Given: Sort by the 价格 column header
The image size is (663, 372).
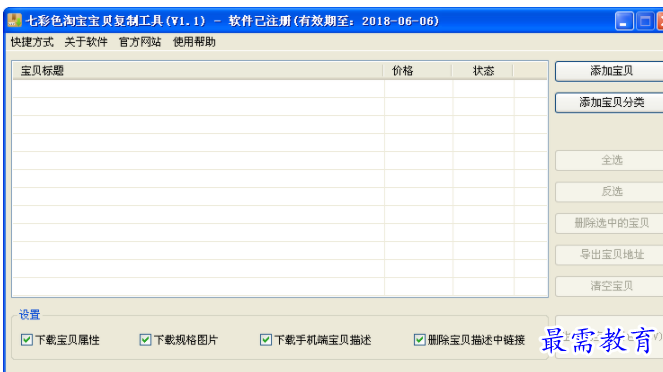Looking at the screenshot, I should (418, 71).
